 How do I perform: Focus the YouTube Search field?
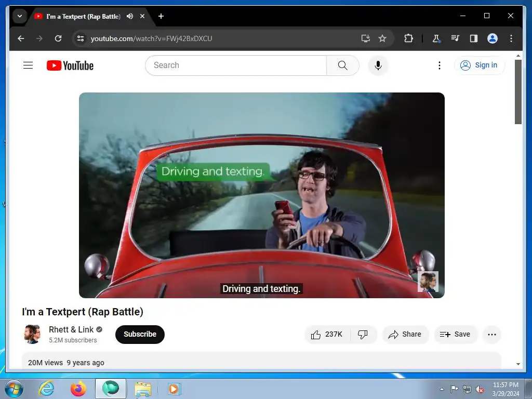236,65
